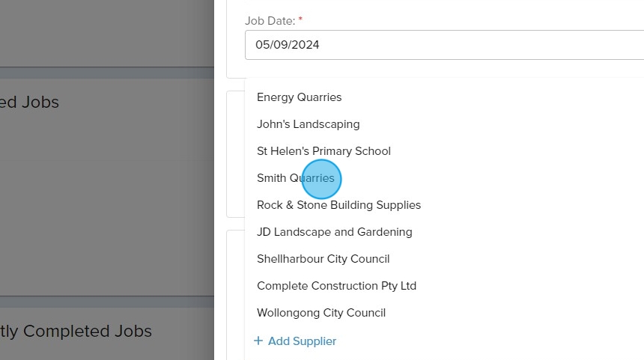Select Wollongong City Council option

321,313
